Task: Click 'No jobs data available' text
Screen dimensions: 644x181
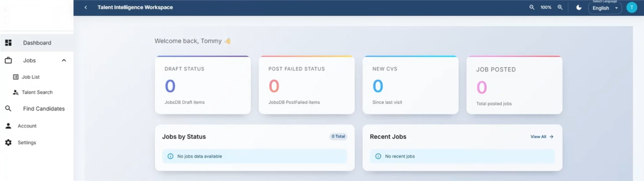Action: click(200, 156)
